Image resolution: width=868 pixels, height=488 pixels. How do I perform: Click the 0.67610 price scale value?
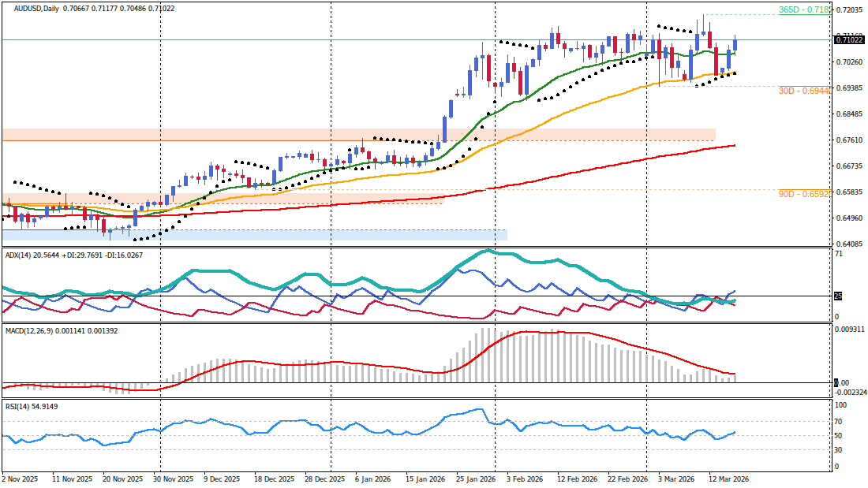click(848, 140)
